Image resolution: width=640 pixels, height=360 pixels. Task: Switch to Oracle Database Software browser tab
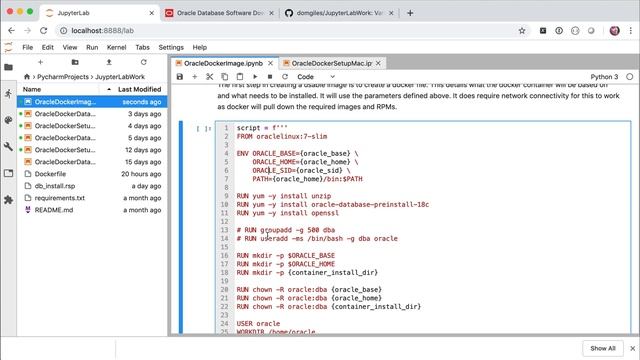220,13
